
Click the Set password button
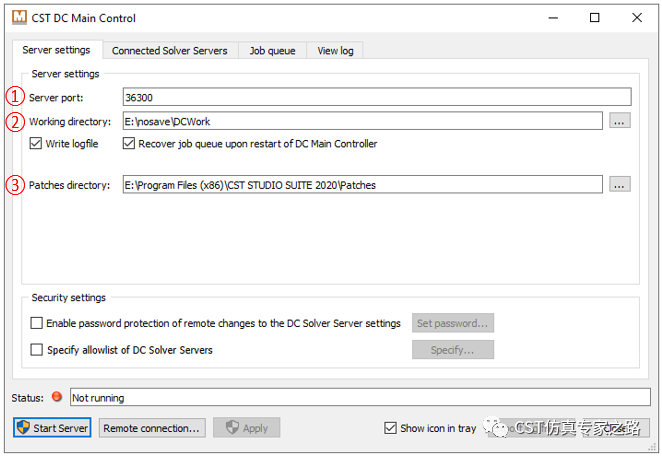coord(453,323)
